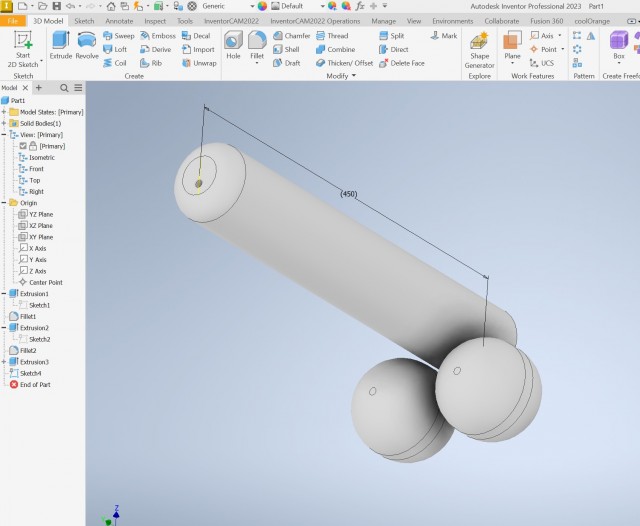
Task: Pick the Coil tool
Action: (115, 63)
